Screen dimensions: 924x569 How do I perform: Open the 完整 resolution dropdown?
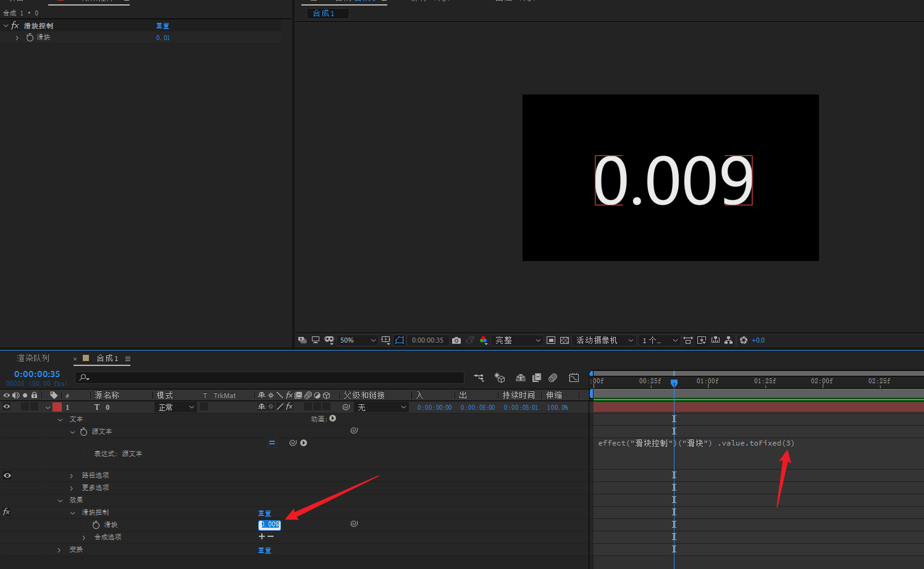pyautogui.click(x=518, y=340)
